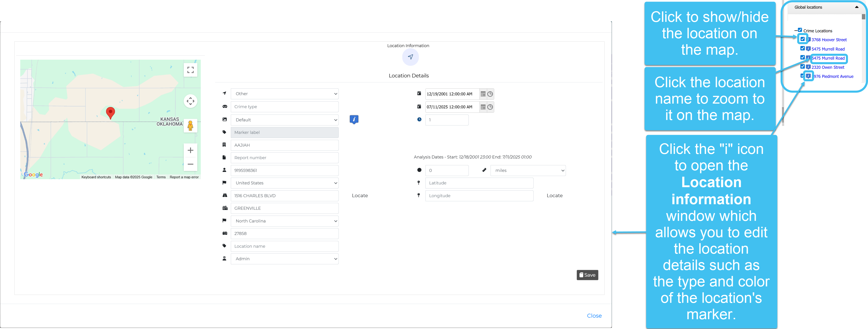Click the Street View pegman icon
868x329 pixels.
pos(190,126)
